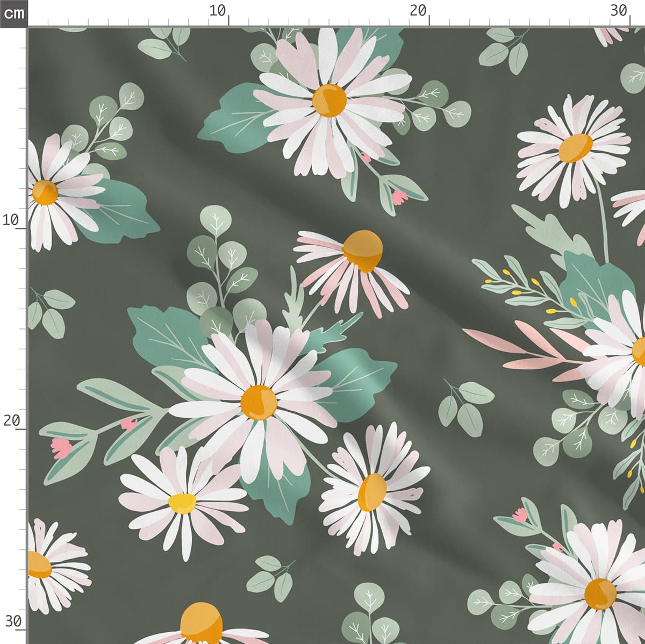The image size is (645, 644).
Task: Click the 10 mark on the top ruler
Action: [x=218, y=11]
